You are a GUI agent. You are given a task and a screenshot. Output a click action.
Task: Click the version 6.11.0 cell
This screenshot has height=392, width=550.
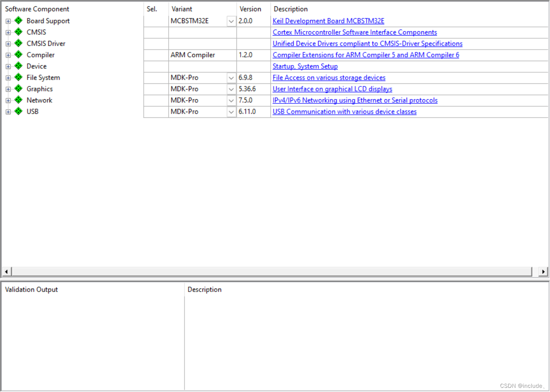[253, 111]
